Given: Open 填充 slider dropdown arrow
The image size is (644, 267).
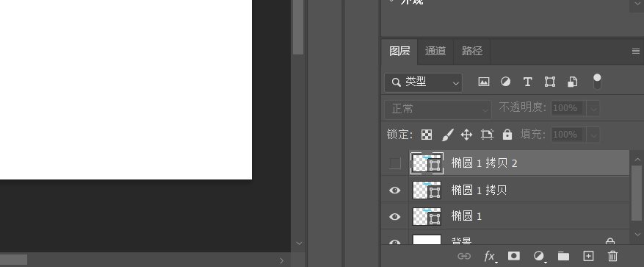Looking at the screenshot, I should (593, 135).
